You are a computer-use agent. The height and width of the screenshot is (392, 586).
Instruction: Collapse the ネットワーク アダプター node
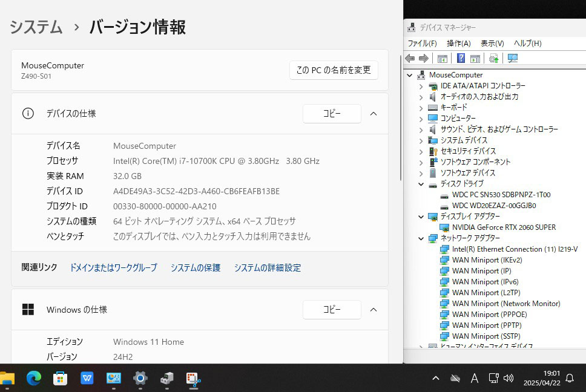coord(421,238)
